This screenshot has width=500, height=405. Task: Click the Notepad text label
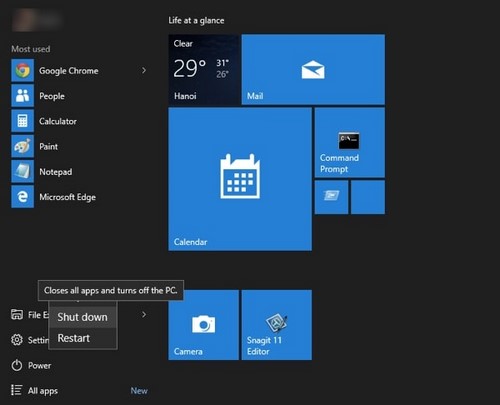56,172
